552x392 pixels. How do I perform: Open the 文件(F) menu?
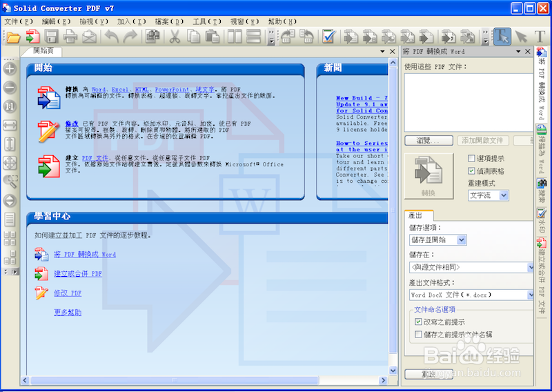point(19,21)
